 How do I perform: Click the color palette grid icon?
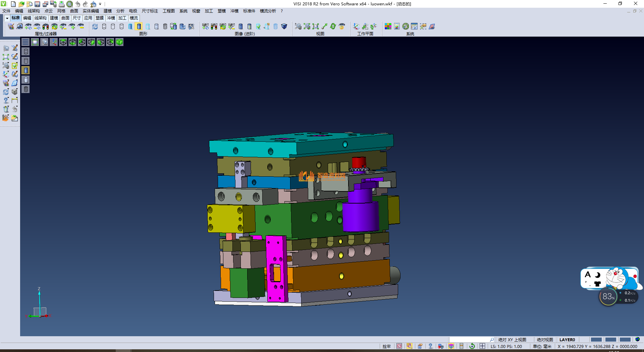click(388, 27)
